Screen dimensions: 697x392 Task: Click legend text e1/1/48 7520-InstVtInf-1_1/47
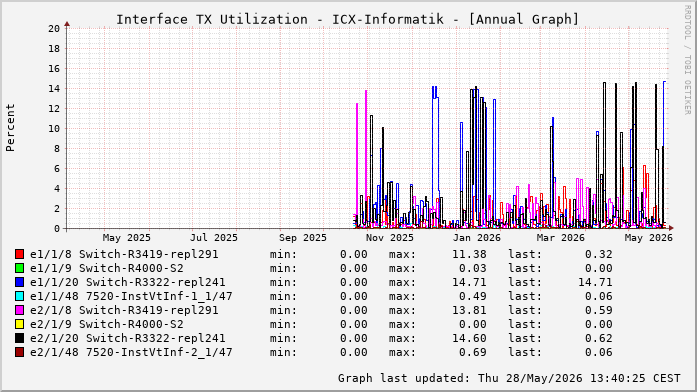pos(131,296)
